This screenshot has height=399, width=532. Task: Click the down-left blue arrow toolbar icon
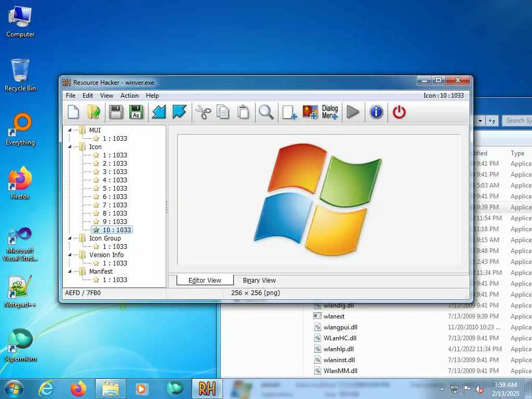159,112
